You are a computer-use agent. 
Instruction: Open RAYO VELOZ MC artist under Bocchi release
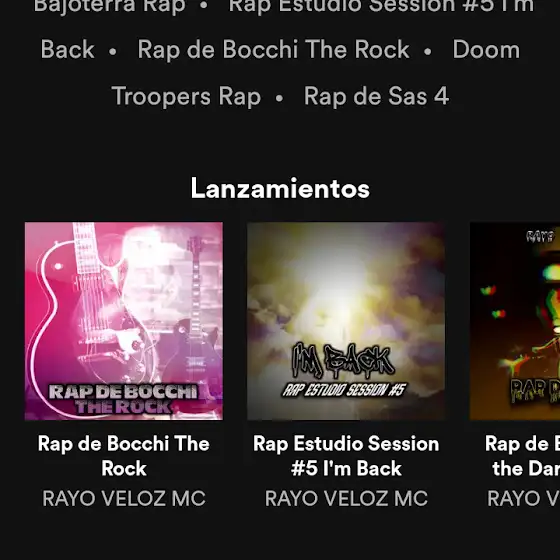click(124, 499)
